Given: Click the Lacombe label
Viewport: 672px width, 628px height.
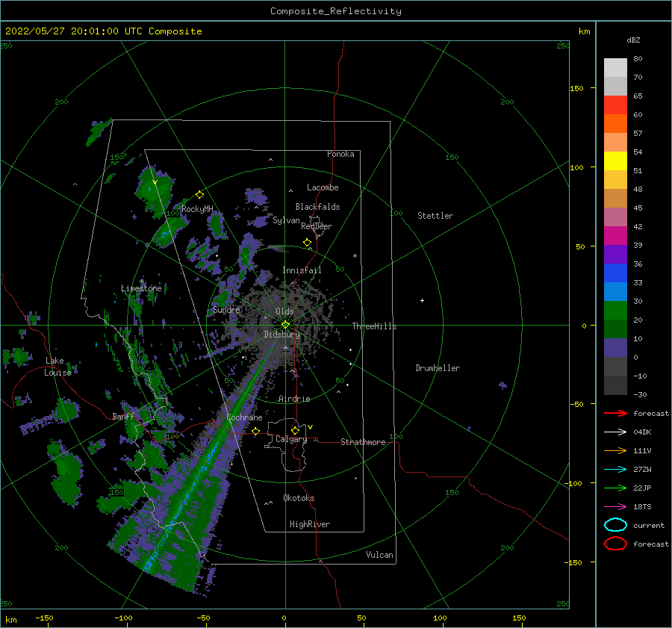Looking at the screenshot, I should [x=323, y=187].
